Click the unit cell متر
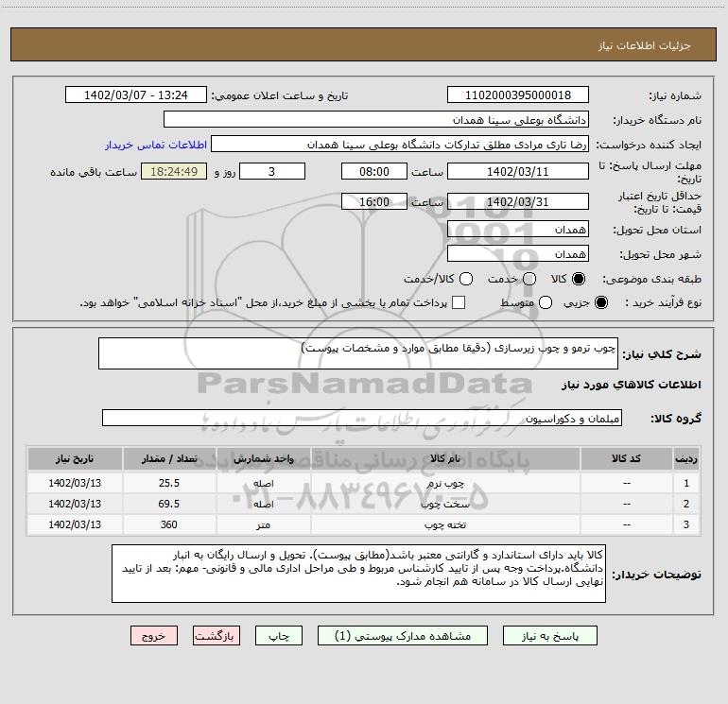The height and width of the screenshot is (704, 728). [x=263, y=524]
